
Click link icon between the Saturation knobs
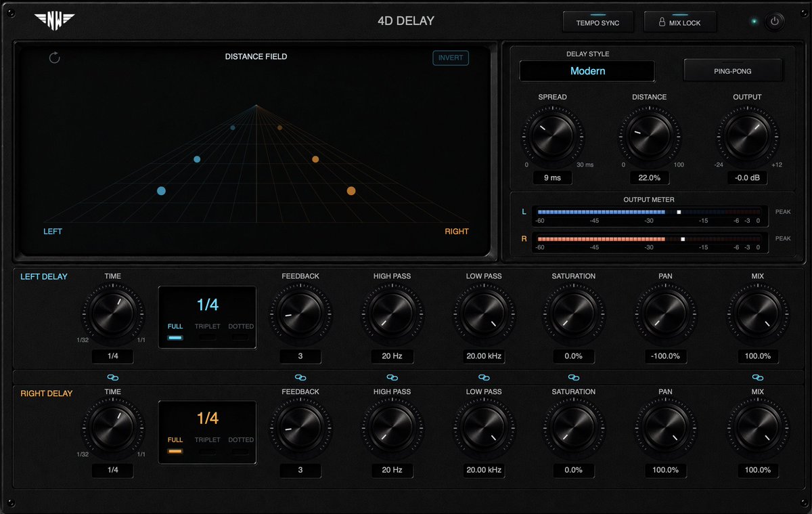click(x=574, y=377)
